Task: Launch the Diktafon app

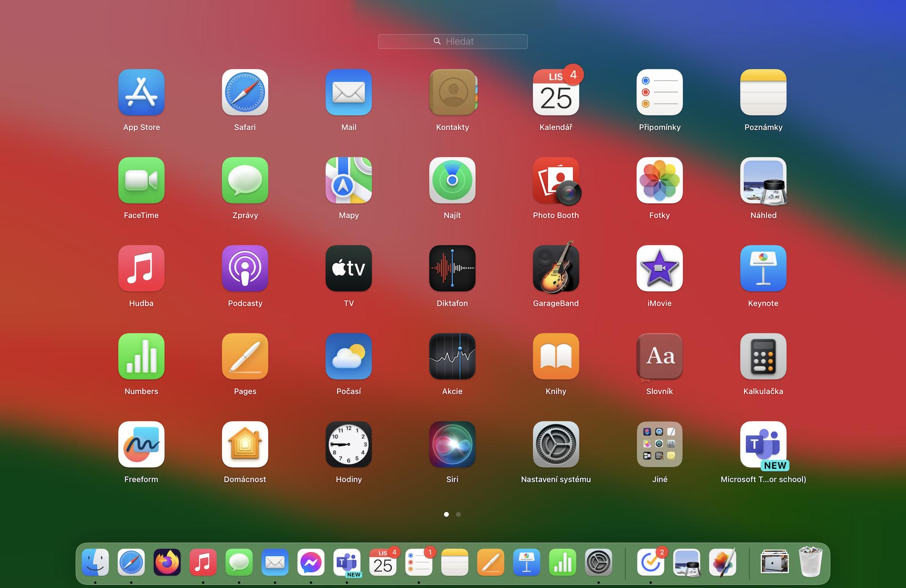Action: click(x=453, y=268)
